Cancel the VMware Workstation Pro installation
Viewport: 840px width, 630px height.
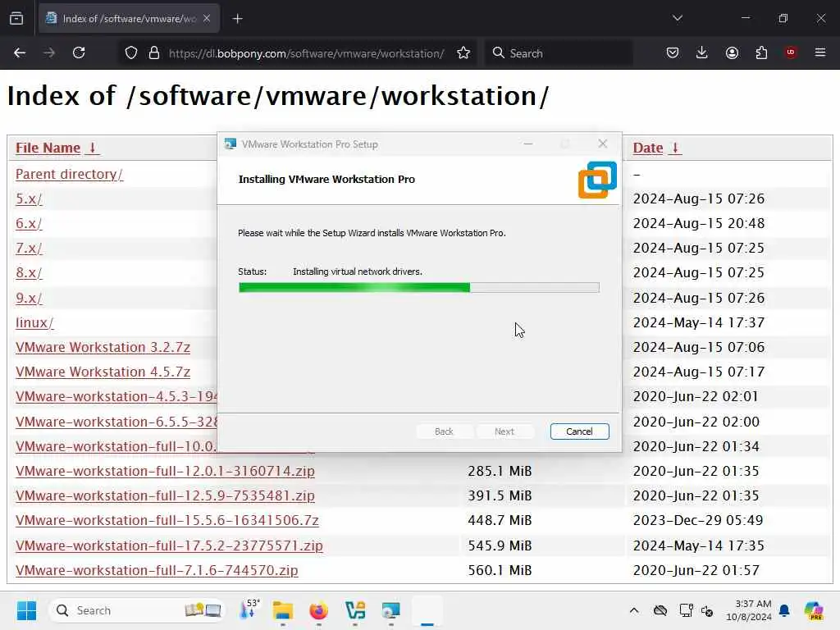tap(579, 431)
